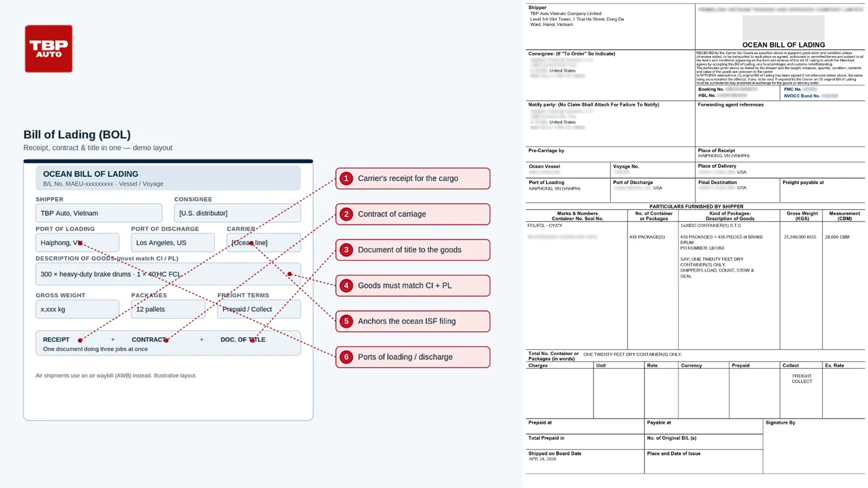The image size is (868, 488).
Task: Click 'Forwarding agent references' label
Action: (x=730, y=105)
